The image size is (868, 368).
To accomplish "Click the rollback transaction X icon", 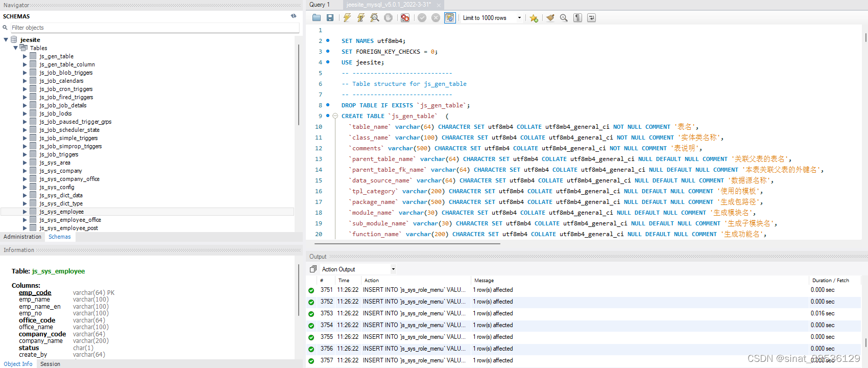I will (436, 18).
